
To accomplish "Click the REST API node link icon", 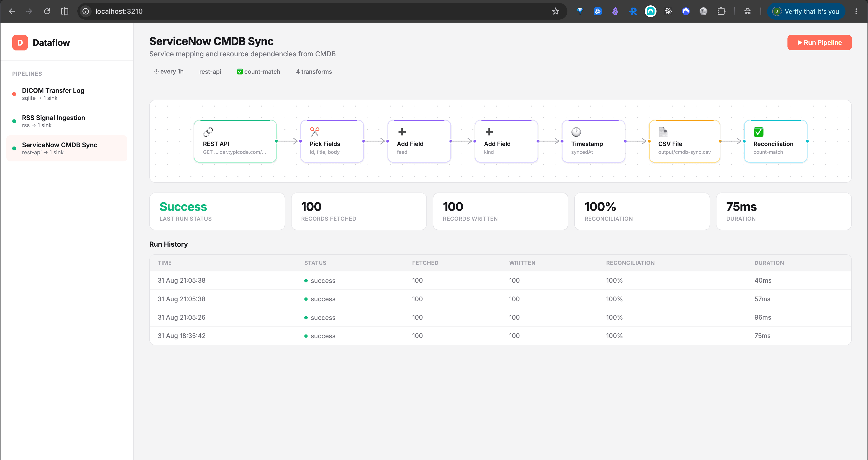I will (208, 132).
